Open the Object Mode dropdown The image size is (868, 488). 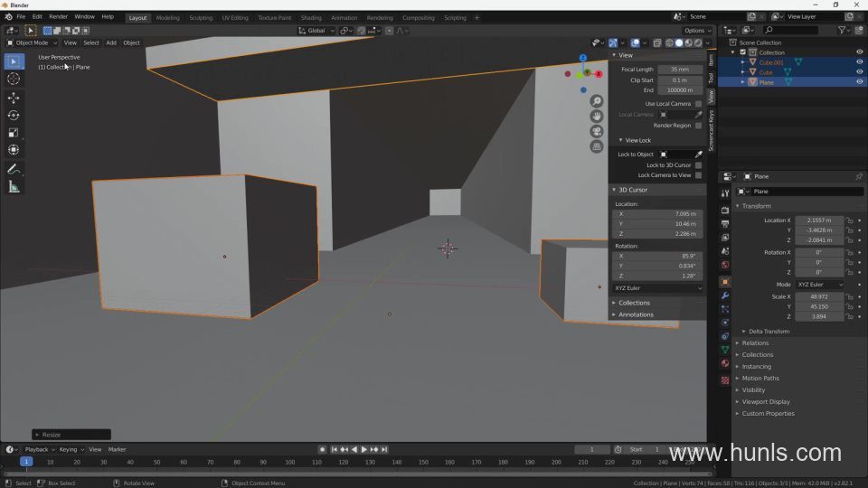click(32, 42)
